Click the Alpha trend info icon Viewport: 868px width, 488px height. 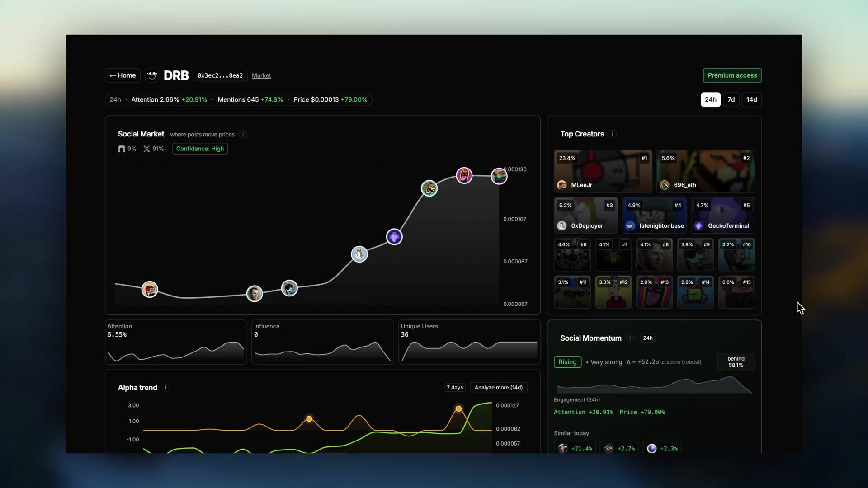(x=166, y=388)
